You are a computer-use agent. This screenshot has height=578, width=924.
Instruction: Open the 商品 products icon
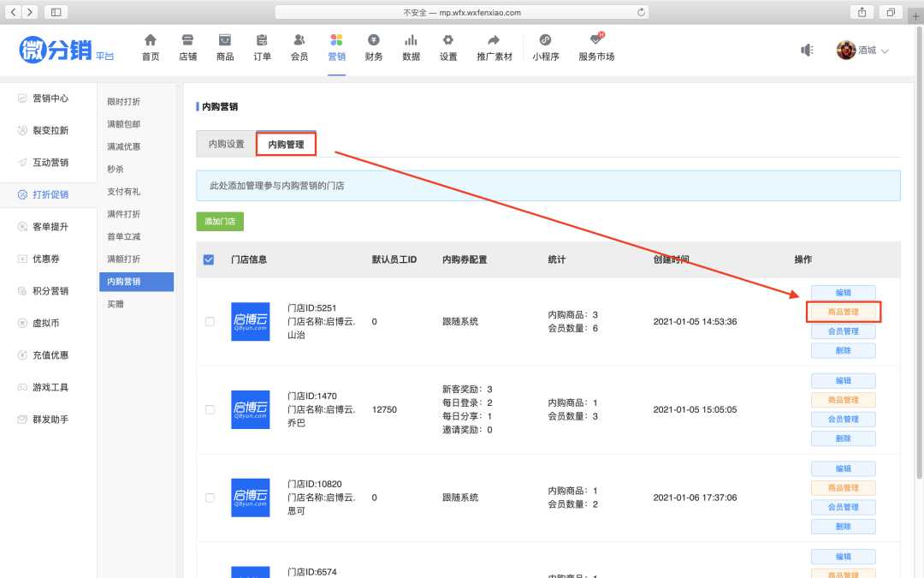pyautogui.click(x=224, y=41)
